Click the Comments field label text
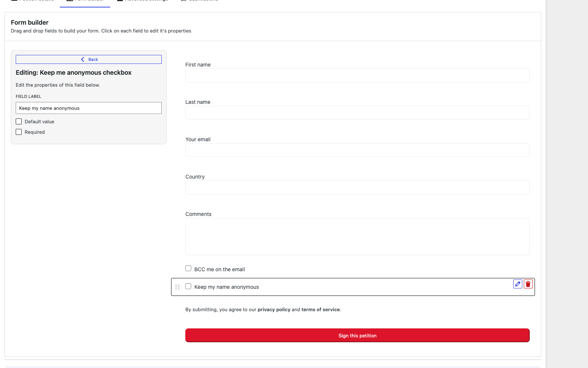 coord(198,214)
